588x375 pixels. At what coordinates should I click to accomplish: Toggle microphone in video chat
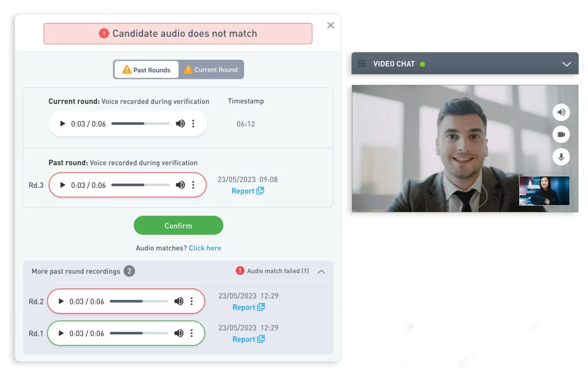tap(561, 157)
